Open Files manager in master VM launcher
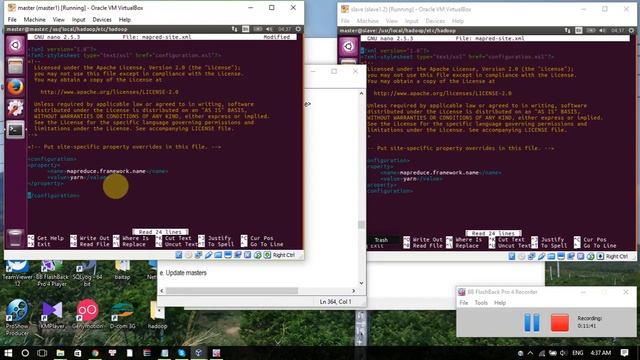Image resolution: width=640 pixels, height=360 pixels. pos(16,66)
